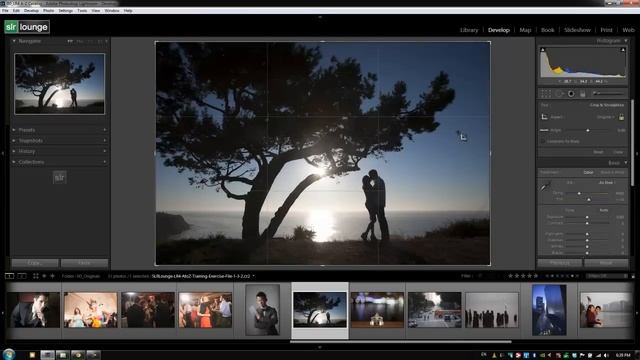Click Reset in the Crop tool panel

pos(598,152)
